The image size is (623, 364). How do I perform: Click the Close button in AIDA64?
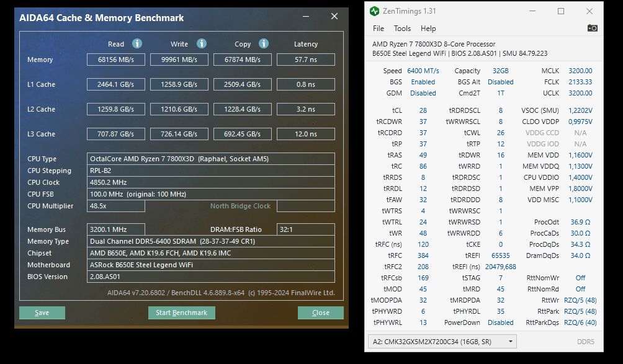coord(321,313)
